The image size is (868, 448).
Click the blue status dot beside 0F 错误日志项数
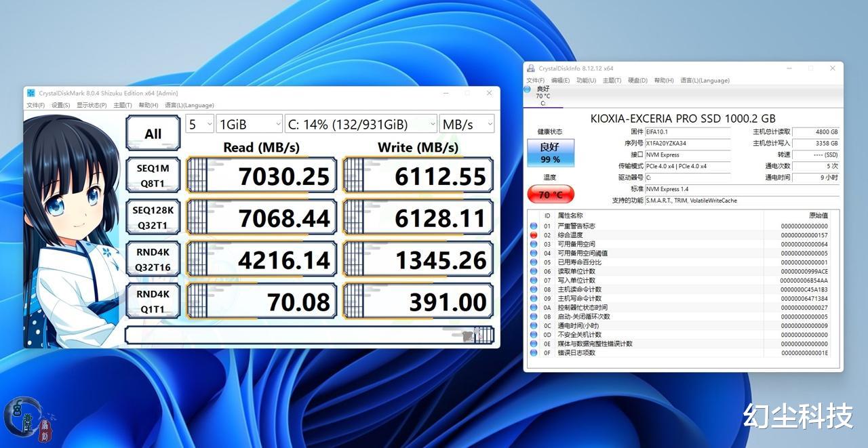535,352
